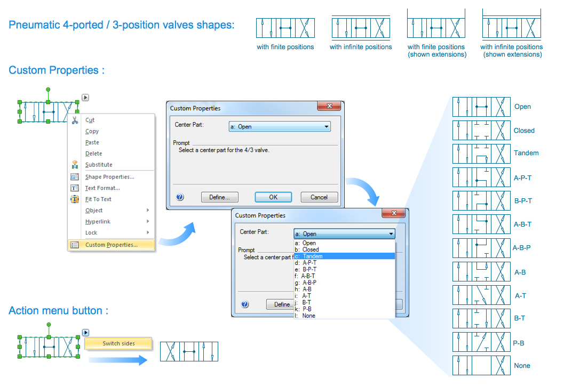Viewport: 588px width, 387px height.
Task: Choose 'a: Open' in dropdown list
Action: click(x=344, y=243)
